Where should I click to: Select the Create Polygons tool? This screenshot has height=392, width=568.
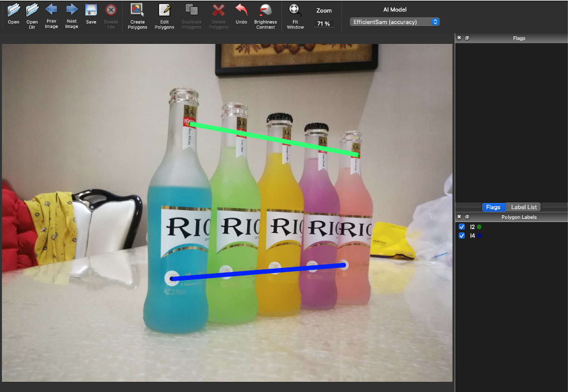click(x=137, y=11)
